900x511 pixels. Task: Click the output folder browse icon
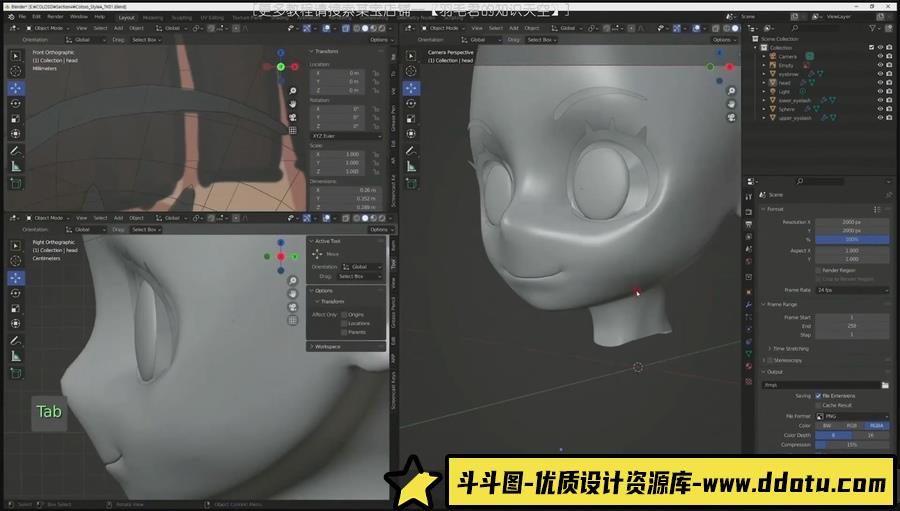[x=885, y=385]
